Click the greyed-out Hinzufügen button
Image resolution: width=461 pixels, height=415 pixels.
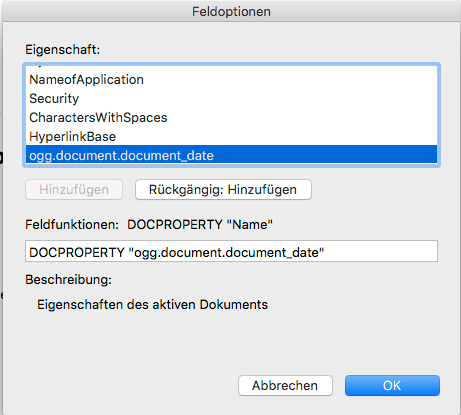(x=74, y=190)
